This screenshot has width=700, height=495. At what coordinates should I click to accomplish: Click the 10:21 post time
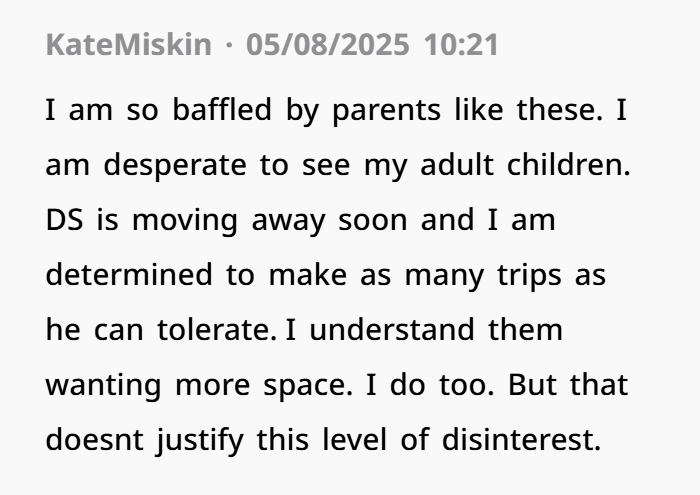pos(461,45)
